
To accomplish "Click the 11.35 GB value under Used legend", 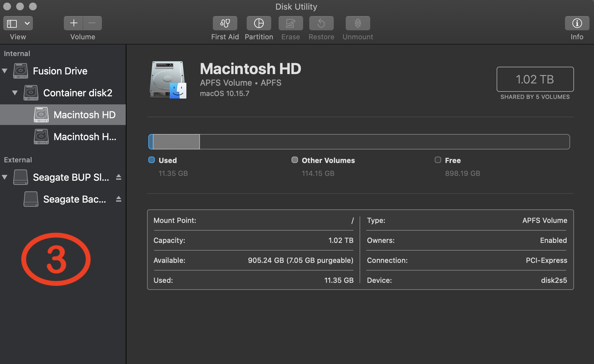I will coord(173,173).
